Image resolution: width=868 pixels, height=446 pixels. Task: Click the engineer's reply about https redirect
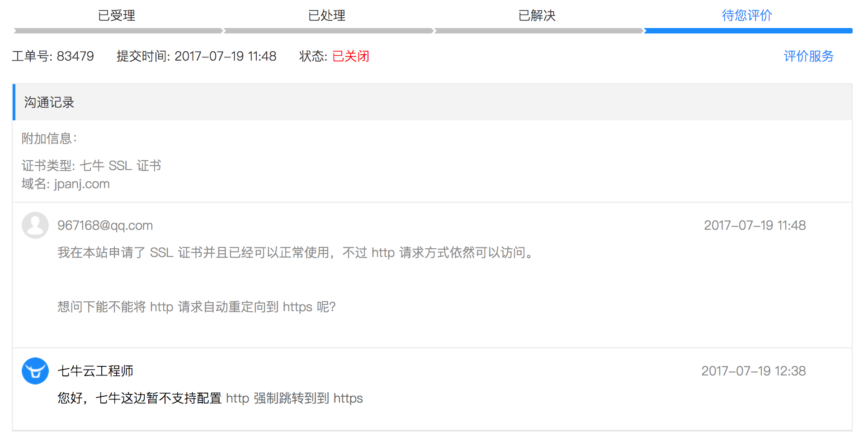210,398
